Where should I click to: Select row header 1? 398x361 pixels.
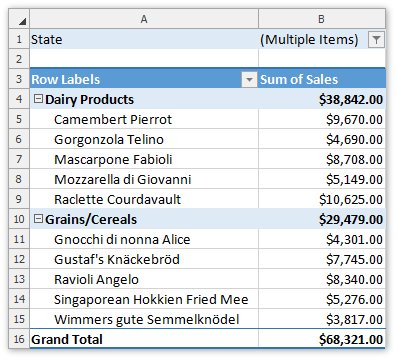19,39
